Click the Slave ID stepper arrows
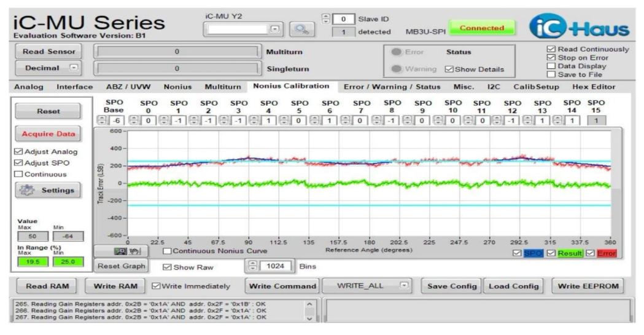Viewport: 644px width, 335px height. pos(326,19)
